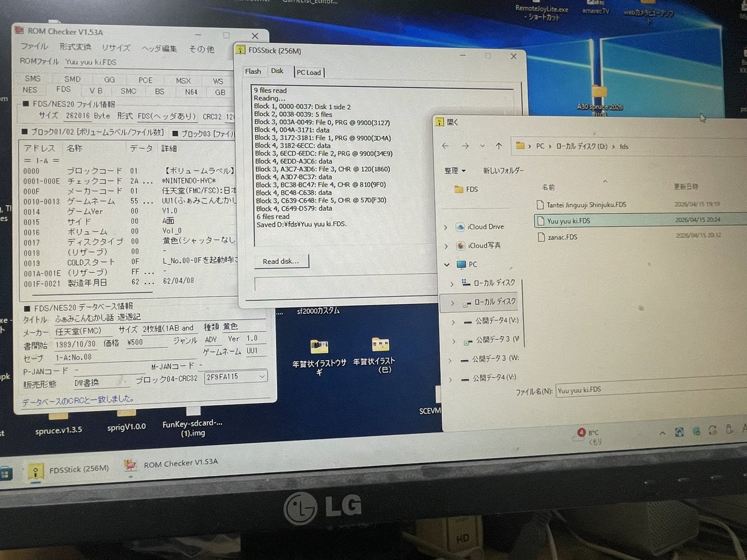Open the 整理 dropdown in 開く dialog

pos(455,170)
